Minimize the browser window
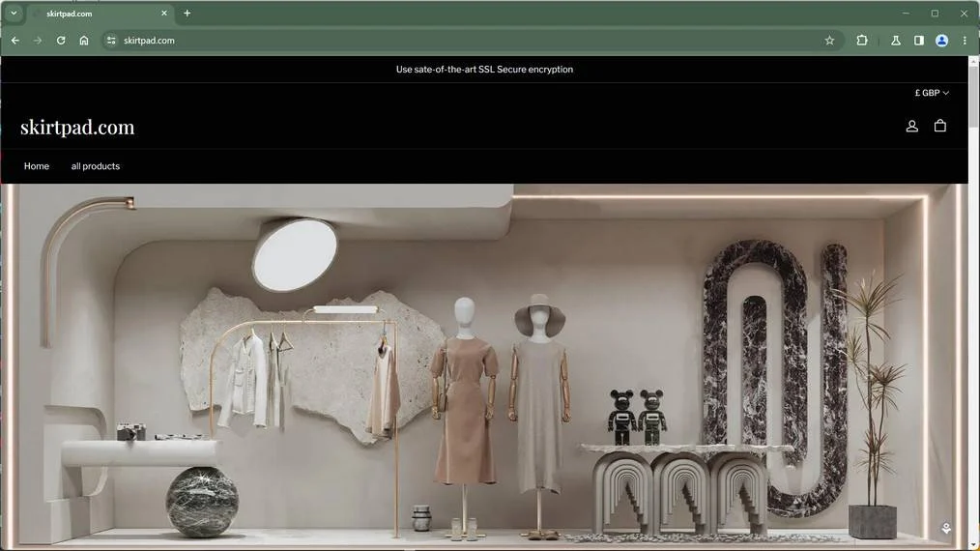Screen dimensions: 980x551 point(906,14)
